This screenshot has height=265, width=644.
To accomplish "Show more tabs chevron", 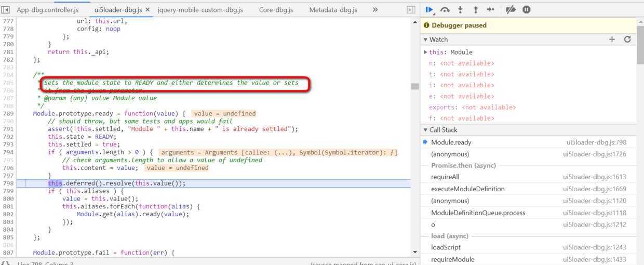I will click(x=375, y=9).
